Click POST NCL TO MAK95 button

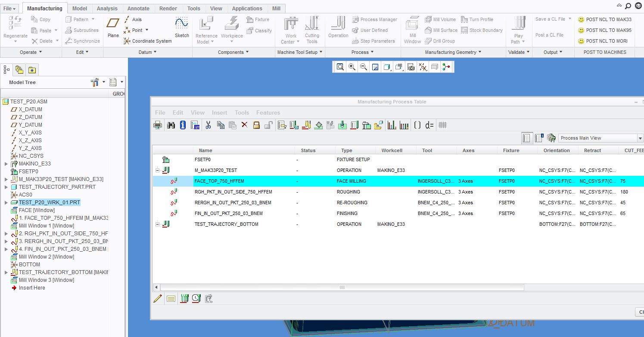coord(604,30)
